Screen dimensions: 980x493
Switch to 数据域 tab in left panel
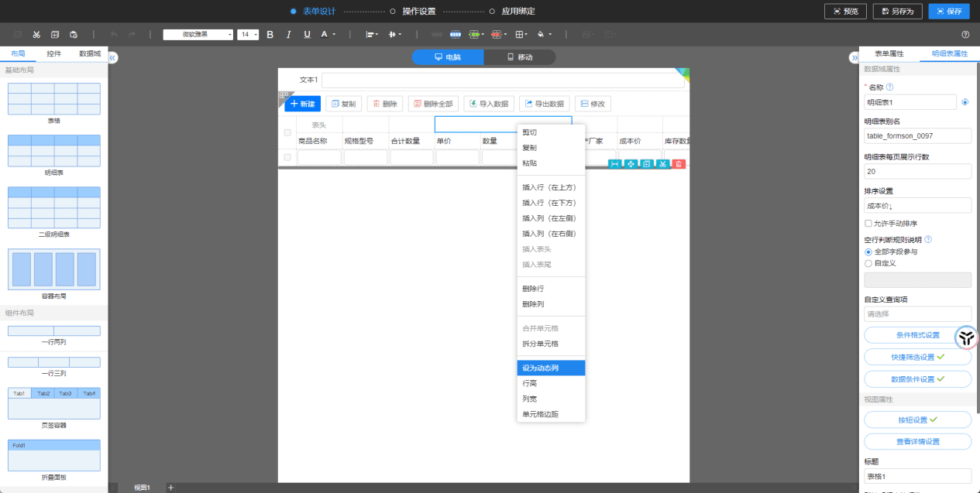pyautogui.click(x=90, y=53)
